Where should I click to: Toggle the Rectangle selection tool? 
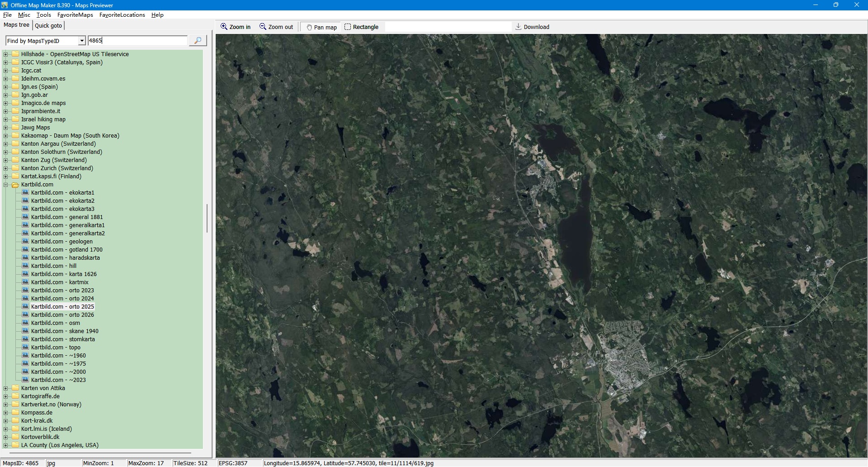click(x=361, y=27)
